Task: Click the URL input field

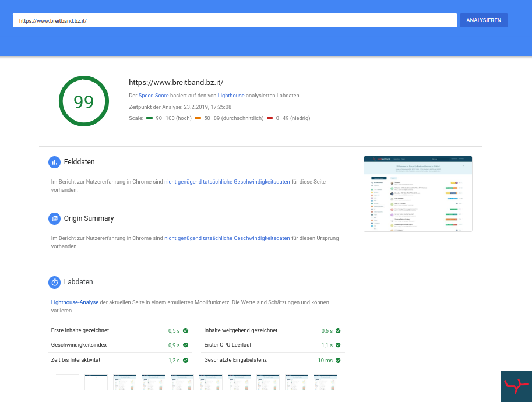Action: (234, 20)
